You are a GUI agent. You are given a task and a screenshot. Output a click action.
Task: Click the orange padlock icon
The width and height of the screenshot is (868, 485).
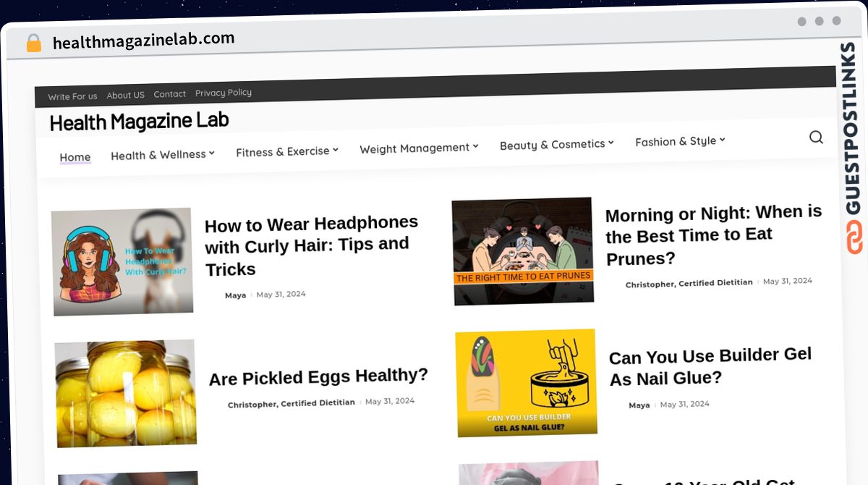pos(34,43)
